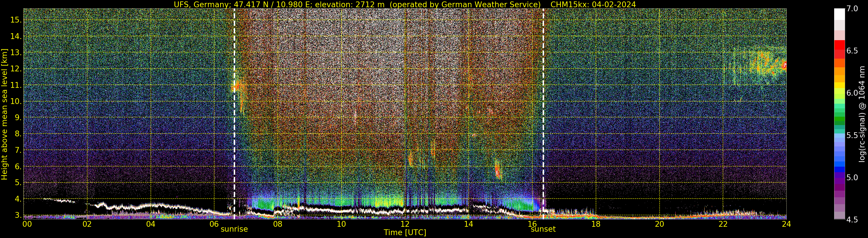Click the '18' time axis tick label
Image resolution: width=868 pixels, height=238 pixels.
click(596, 224)
